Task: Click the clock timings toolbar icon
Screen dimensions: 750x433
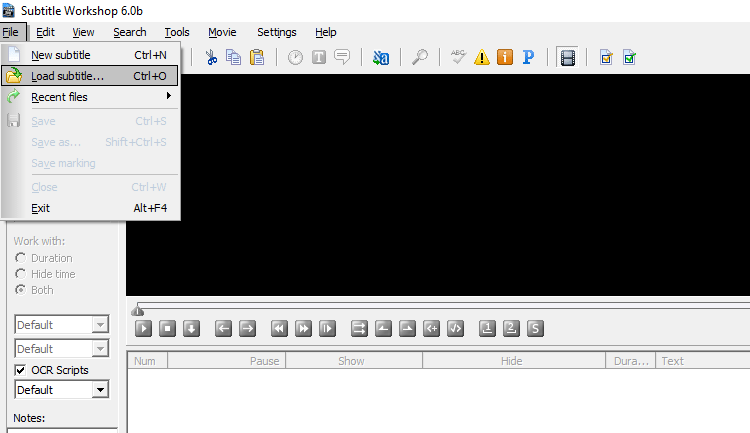Action: 295,57
